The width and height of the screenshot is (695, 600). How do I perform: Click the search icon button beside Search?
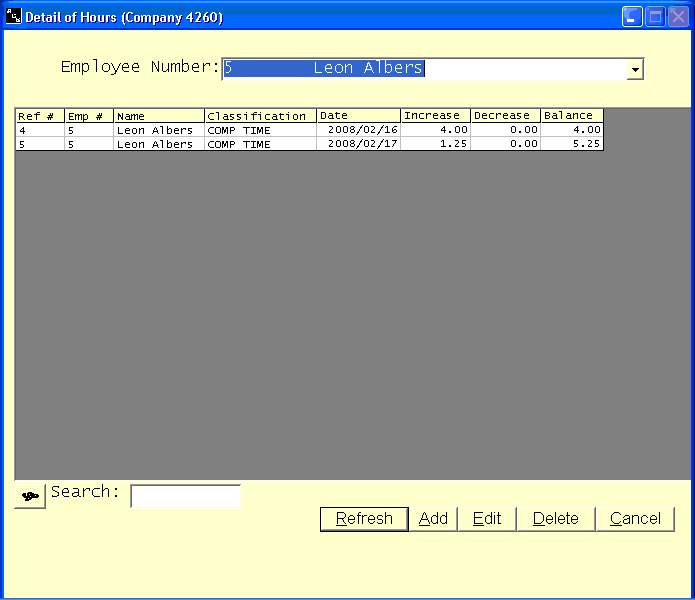[x=30, y=497]
